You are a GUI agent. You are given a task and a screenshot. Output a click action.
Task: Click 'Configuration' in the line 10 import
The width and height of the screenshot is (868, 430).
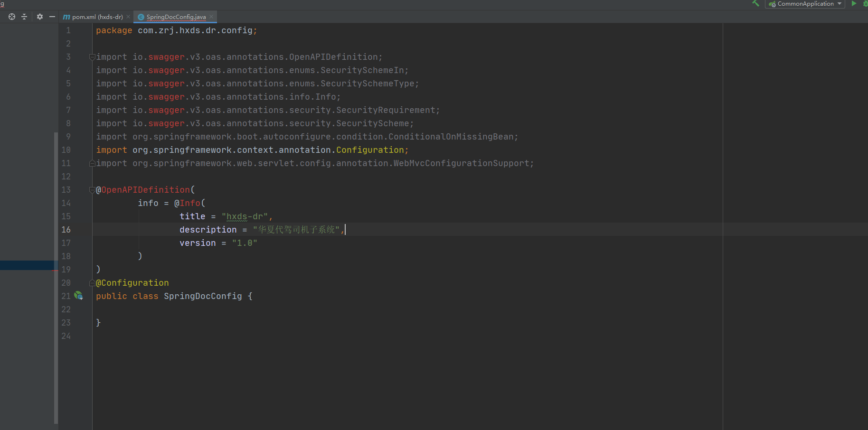coord(370,150)
